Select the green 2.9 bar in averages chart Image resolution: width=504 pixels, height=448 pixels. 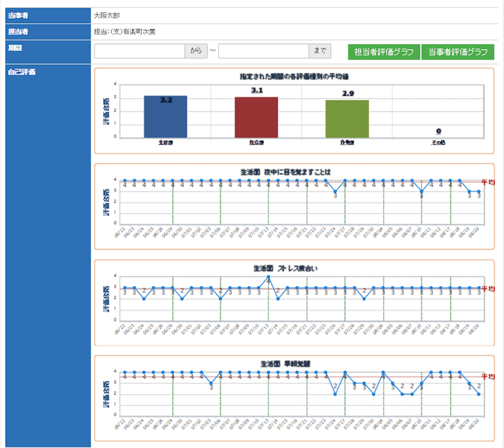(x=347, y=118)
